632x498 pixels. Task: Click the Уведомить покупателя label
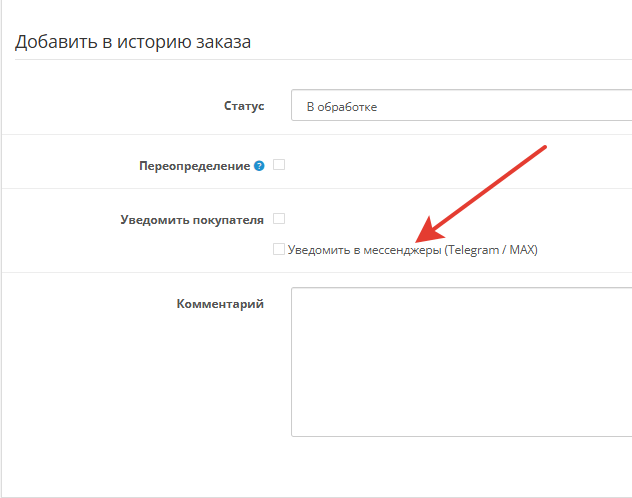[x=192, y=220]
